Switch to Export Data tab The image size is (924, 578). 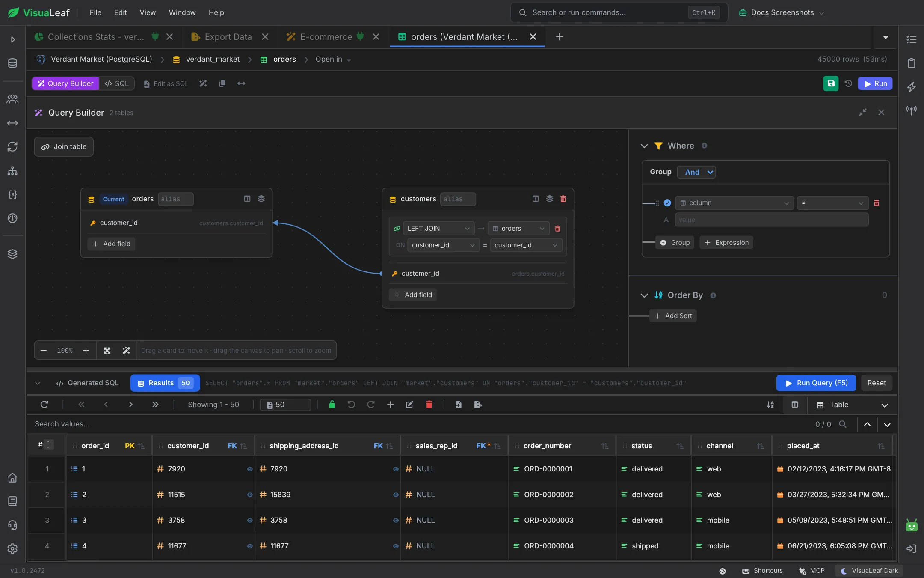[x=228, y=37]
